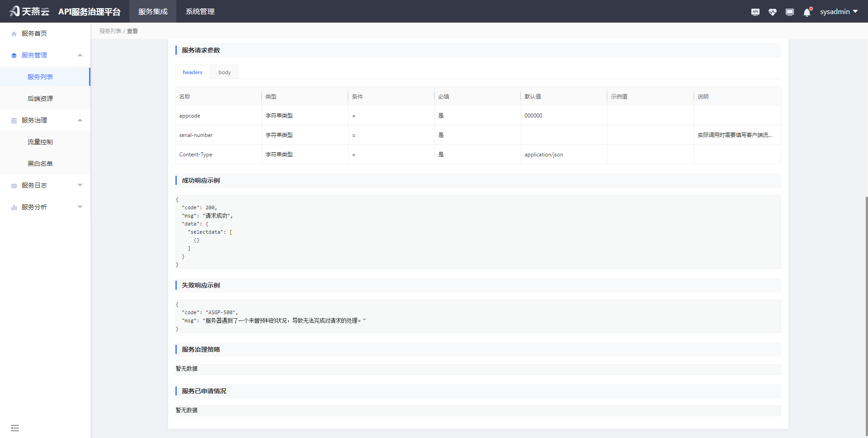This screenshot has width=868, height=438.
Task: Open the 服务集成 menu
Action: pos(152,11)
